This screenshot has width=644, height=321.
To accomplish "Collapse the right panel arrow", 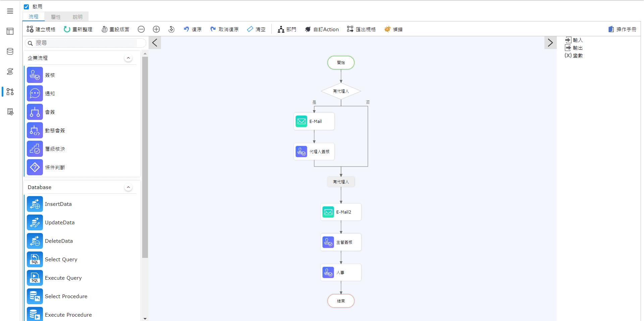I will pos(550,43).
